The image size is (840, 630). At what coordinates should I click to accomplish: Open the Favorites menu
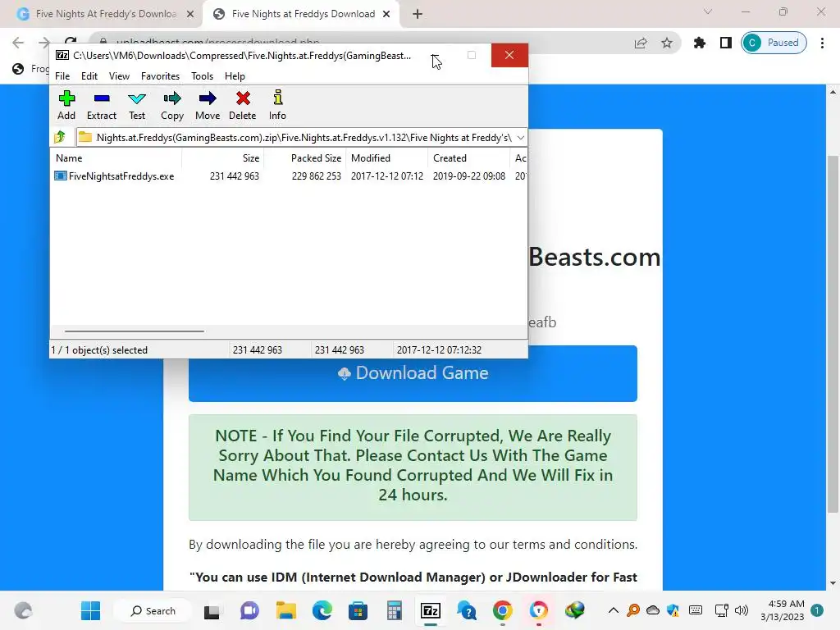click(160, 76)
